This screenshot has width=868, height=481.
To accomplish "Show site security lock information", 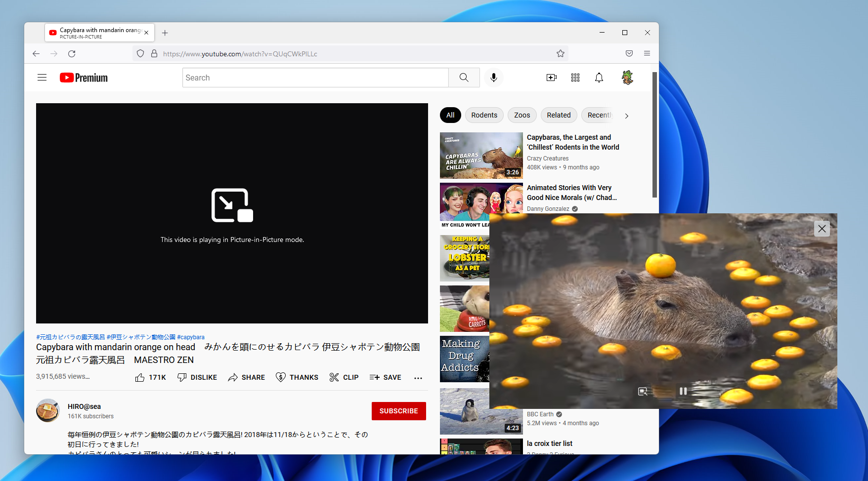I will (154, 54).
